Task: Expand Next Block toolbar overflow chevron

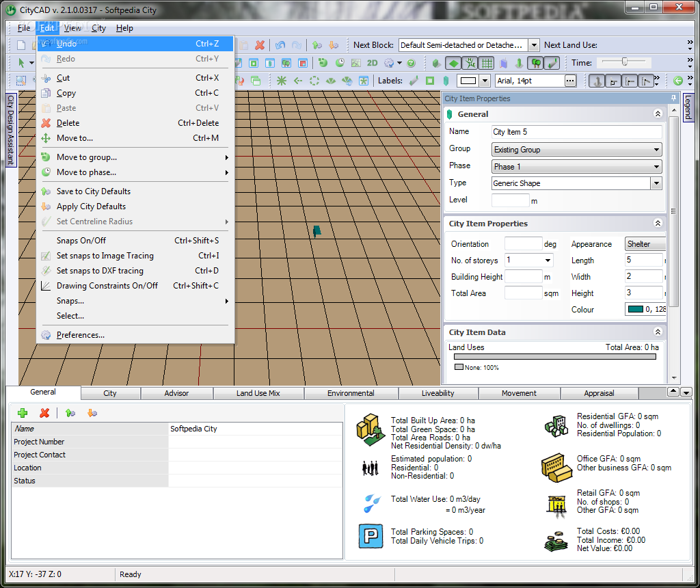Action: point(690,44)
